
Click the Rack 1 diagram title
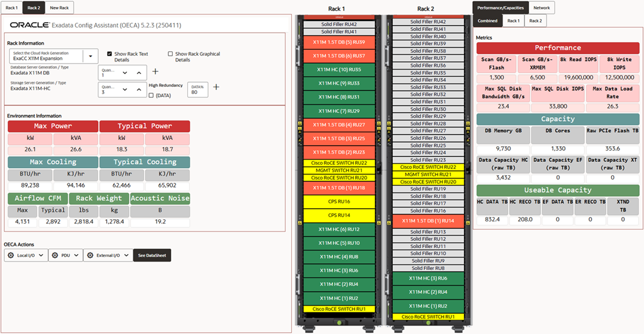point(337,9)
